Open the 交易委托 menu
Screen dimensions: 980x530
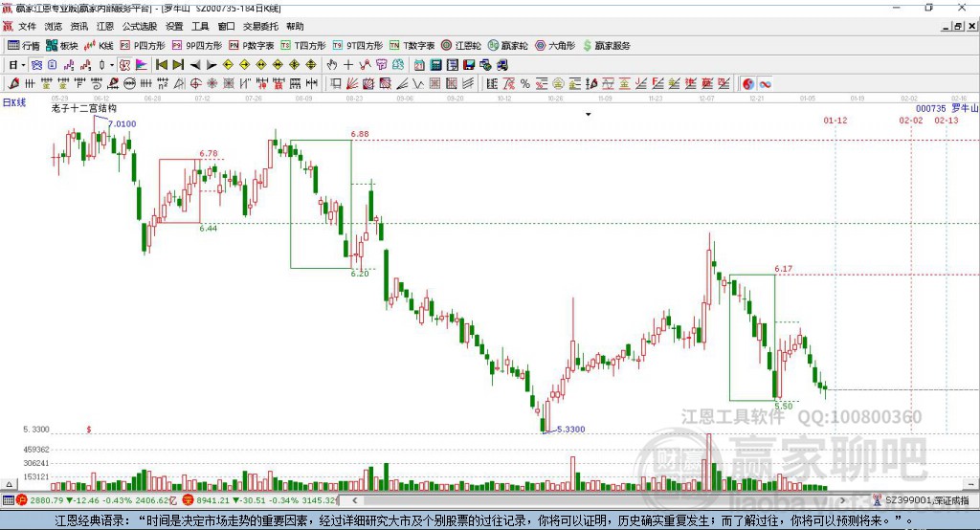pyautogui.click(x=260, y=26)
